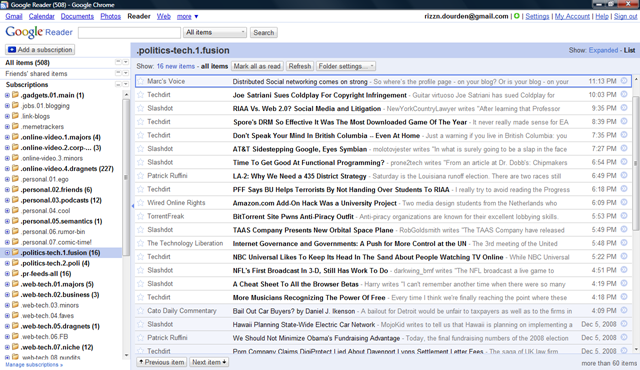Expand the .gadgets.01.main folder tree
Viewport: 640px width, 370px height.
[x=7, y=95]
